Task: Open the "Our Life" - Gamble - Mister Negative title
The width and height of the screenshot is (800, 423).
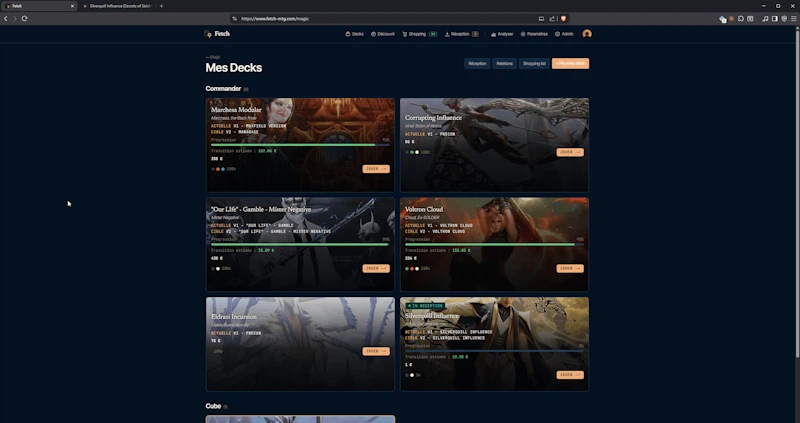Action: point(261,209)
